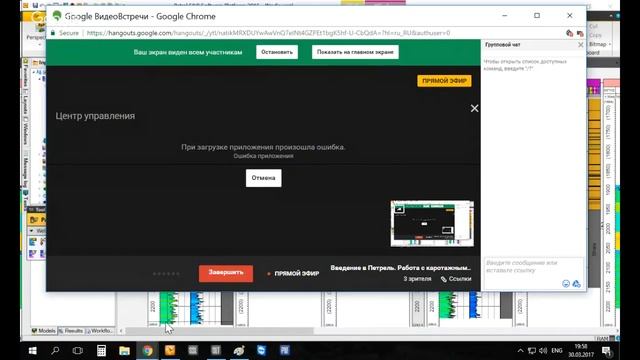
Task: Click the orange app icon next to Chrome in taskbar
Action: click(170, 351)
